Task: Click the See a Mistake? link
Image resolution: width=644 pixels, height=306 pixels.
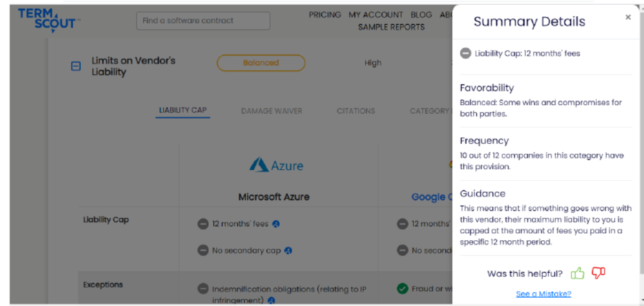Action: pos(544,294)
